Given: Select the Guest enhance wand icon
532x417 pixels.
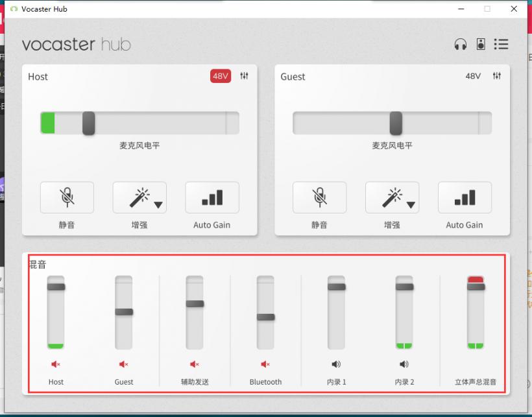Looking at the screenshot, I should pos(389,197).
